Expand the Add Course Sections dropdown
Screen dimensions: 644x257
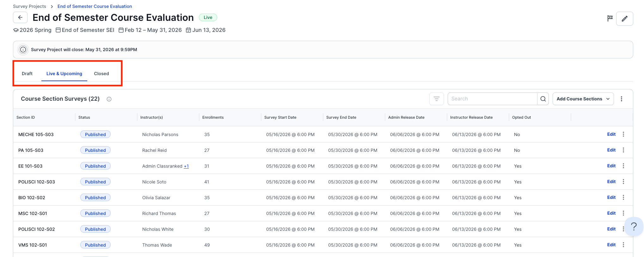583,99
